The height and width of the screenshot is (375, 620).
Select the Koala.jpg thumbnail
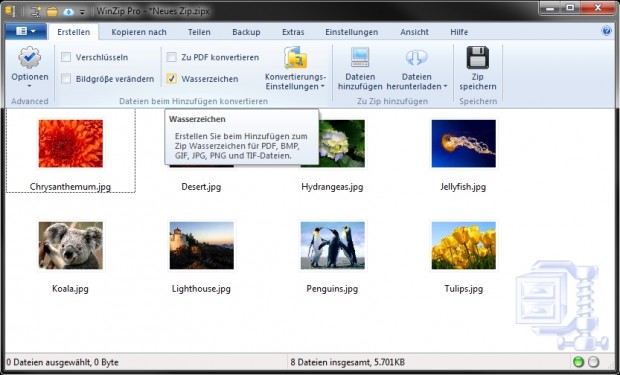click(71, 245)
